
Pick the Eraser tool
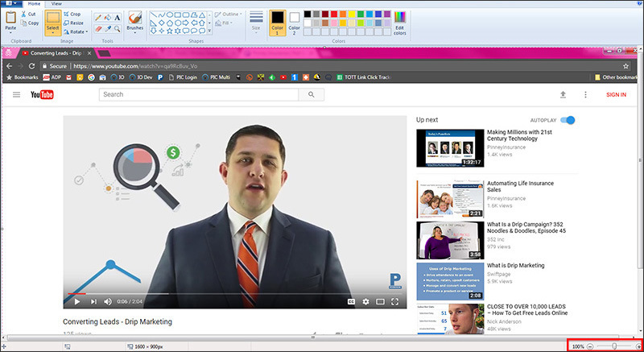click(97, 29)
